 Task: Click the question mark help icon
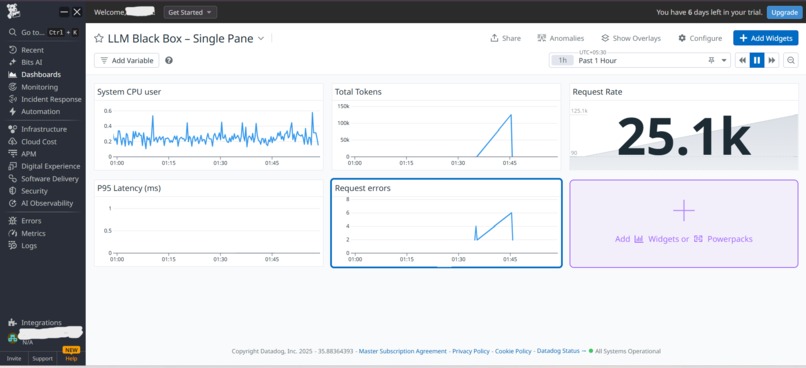pyautogui.click(x=169, y=60)
